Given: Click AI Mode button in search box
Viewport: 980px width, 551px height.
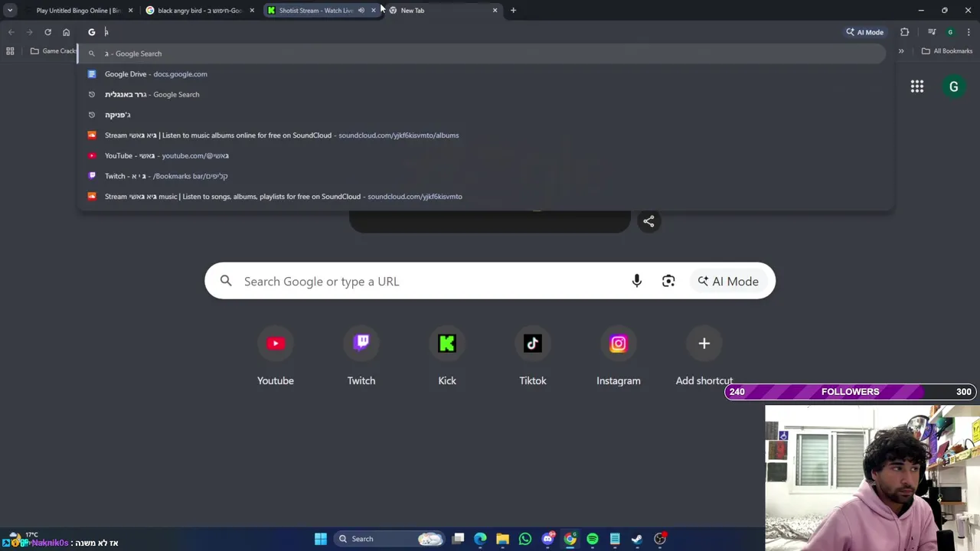Looking at the screenshot, I should (x=728, y=282).
